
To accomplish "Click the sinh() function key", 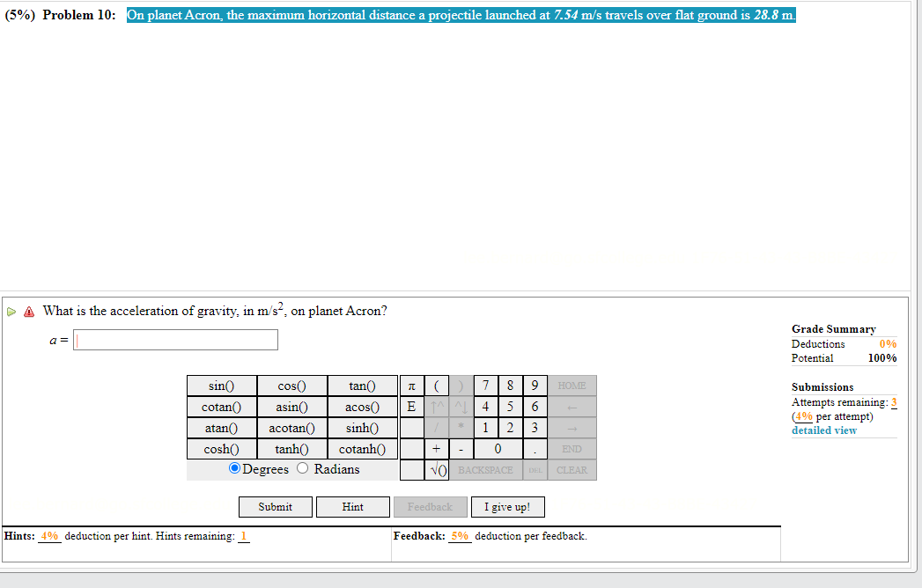I will coord(362,428).
